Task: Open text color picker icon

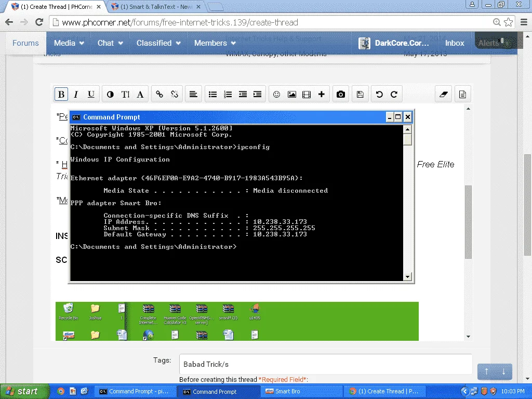Action: (110, 95)
